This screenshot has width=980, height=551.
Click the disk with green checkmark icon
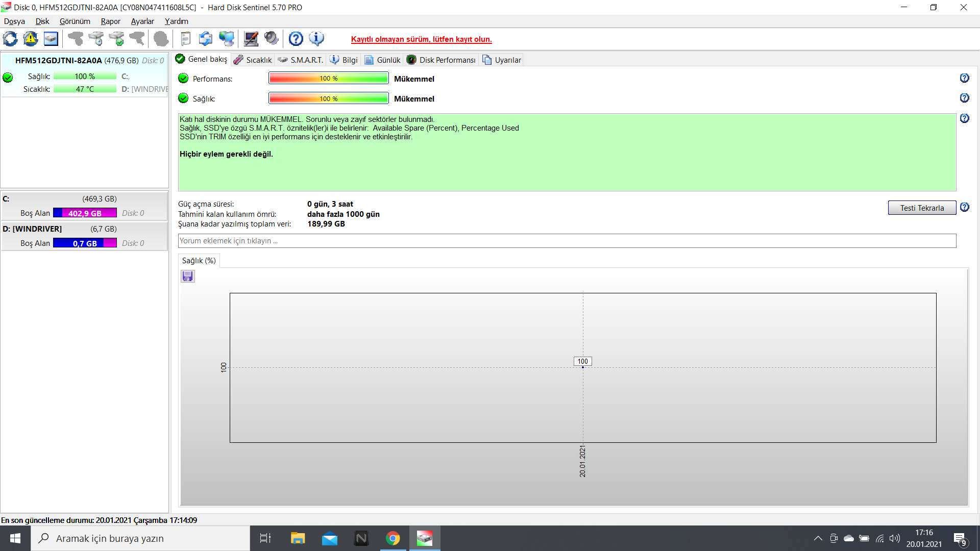[117, 39]
